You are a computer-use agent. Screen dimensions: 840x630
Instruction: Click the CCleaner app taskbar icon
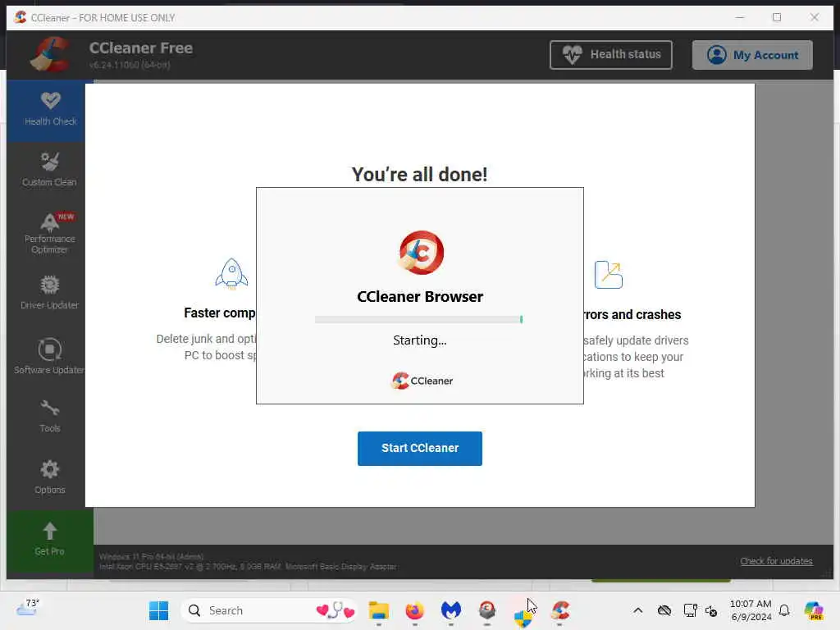point(559,610)
